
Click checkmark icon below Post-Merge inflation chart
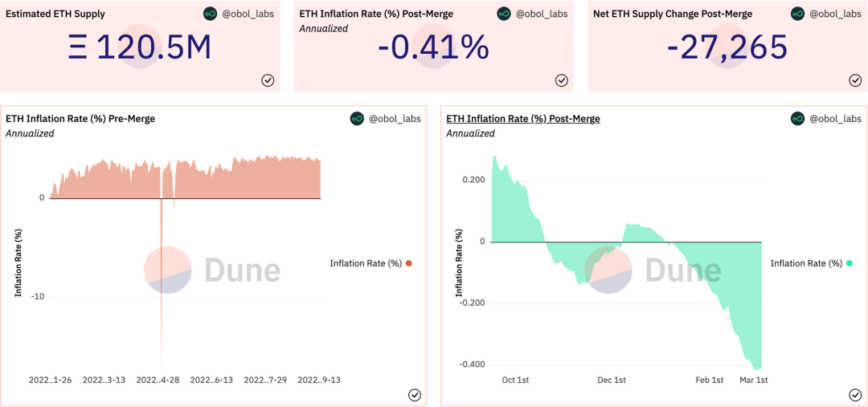tap(855, 394)
